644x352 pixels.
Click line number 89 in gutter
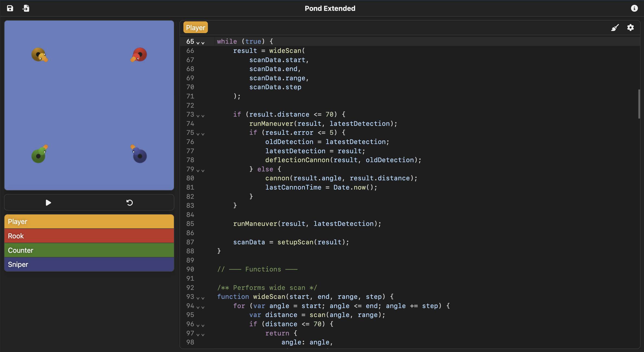(190, 260)
